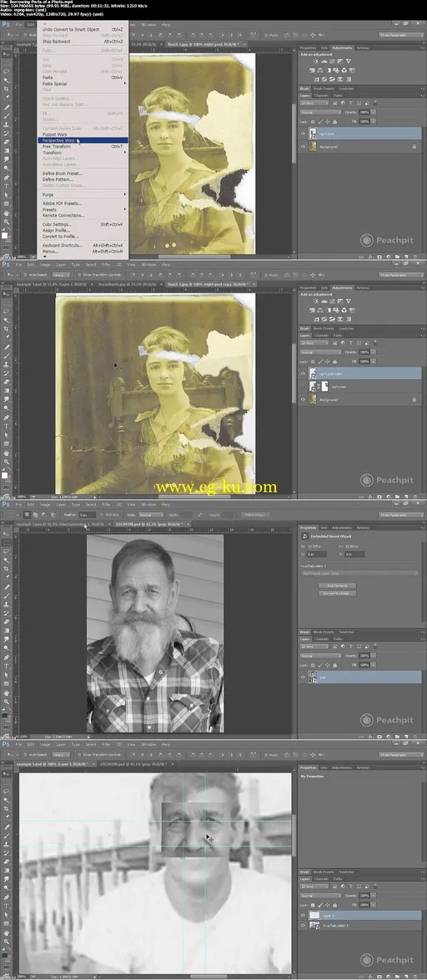Click the right post layer thumbnail in the top frame

coord(313,133)
